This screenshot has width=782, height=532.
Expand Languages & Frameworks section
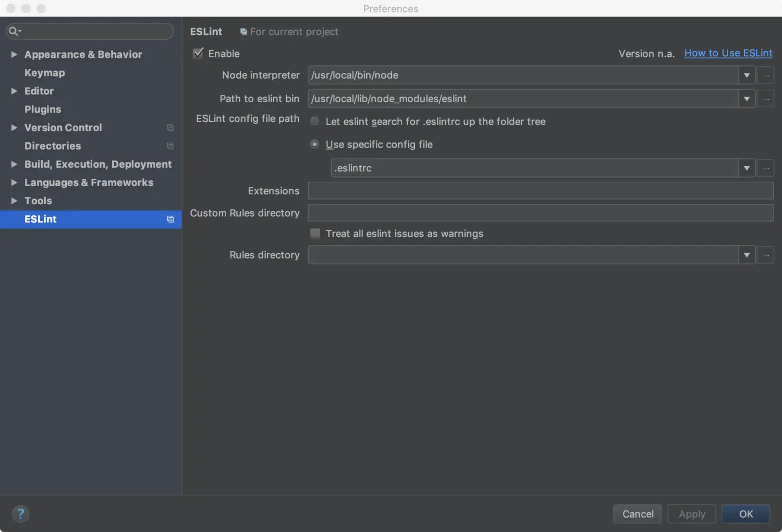(14, 182)
